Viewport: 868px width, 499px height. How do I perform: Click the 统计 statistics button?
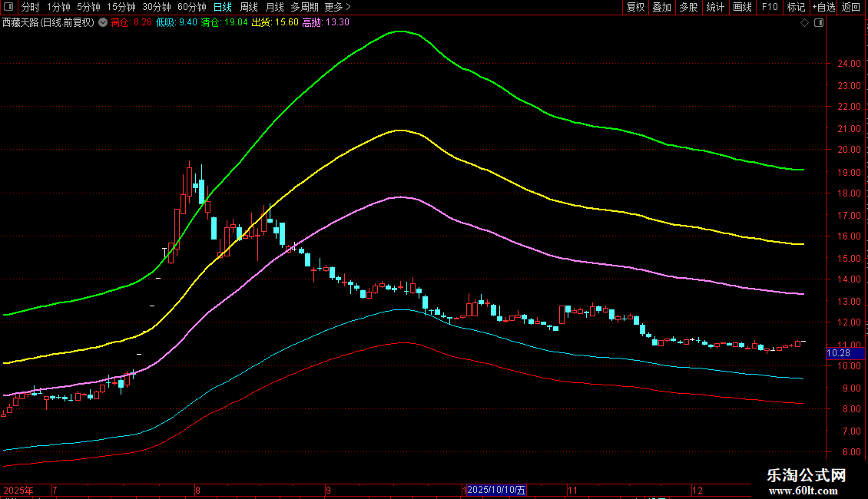point(715,7)
